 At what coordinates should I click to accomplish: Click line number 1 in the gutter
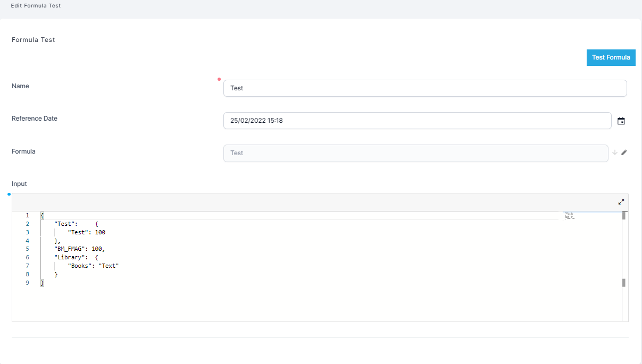[x=28, y=215]
